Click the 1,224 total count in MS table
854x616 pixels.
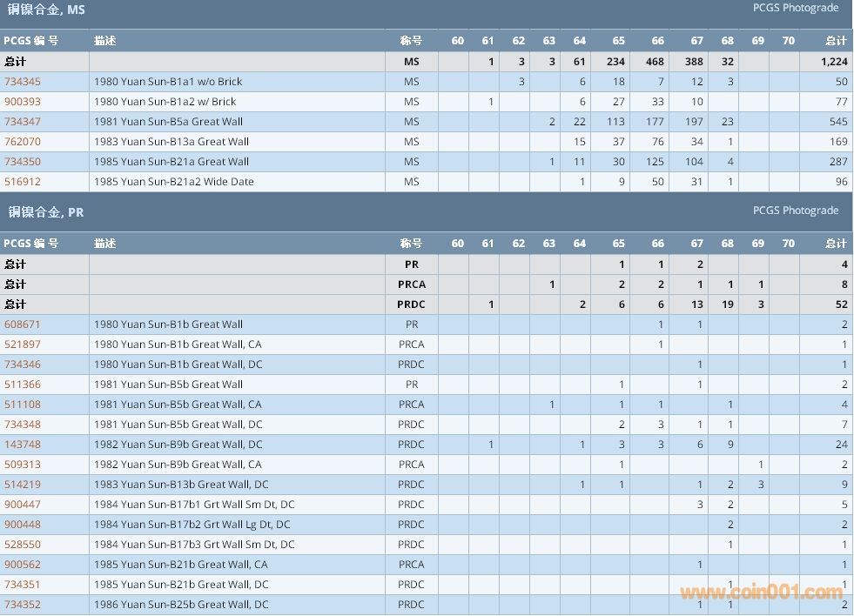click(x=833, y=62)
